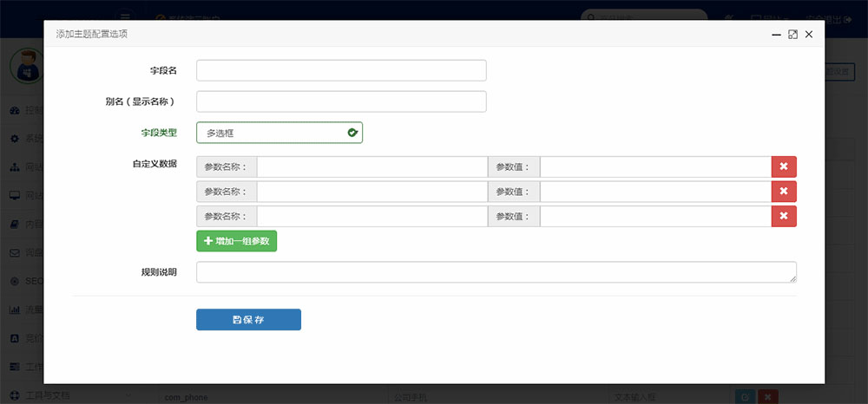The width and height of the screenshot is (868, 404).
Task: Focus the third row 参数名称 input
Action: tap(372, 216)
